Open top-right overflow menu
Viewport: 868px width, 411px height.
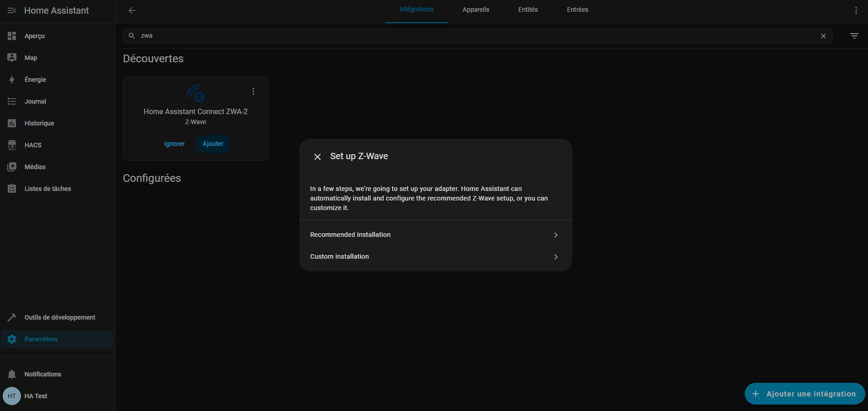click(x=856, y=10)
